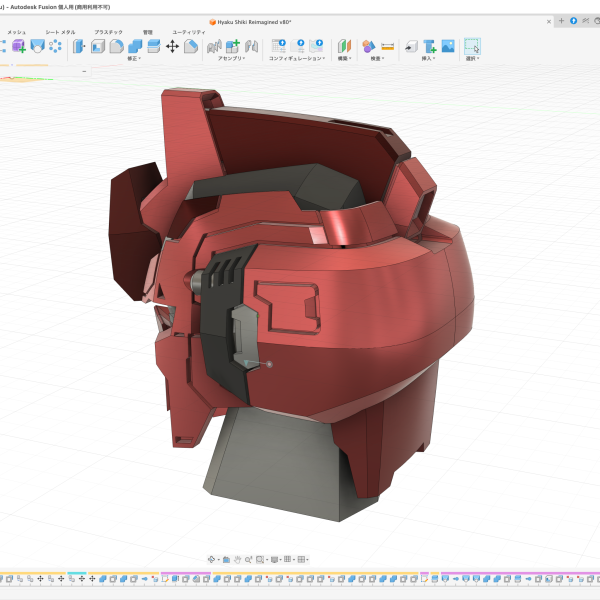Expand the アセンブリ dropdown
Image resolution: width=600 pixels, height=600 pixels.
pos(232,59)
